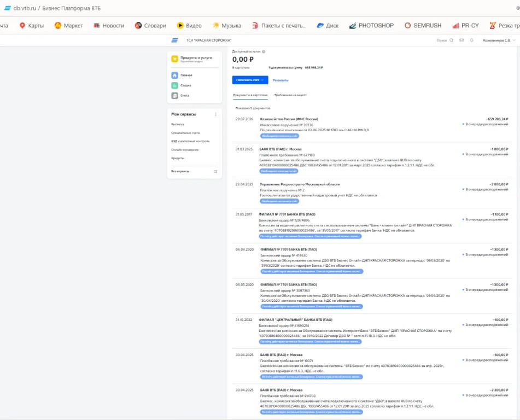
Task: Click the blocking notice under Банковский ордер № 12074896
Action: pos(310,236)
